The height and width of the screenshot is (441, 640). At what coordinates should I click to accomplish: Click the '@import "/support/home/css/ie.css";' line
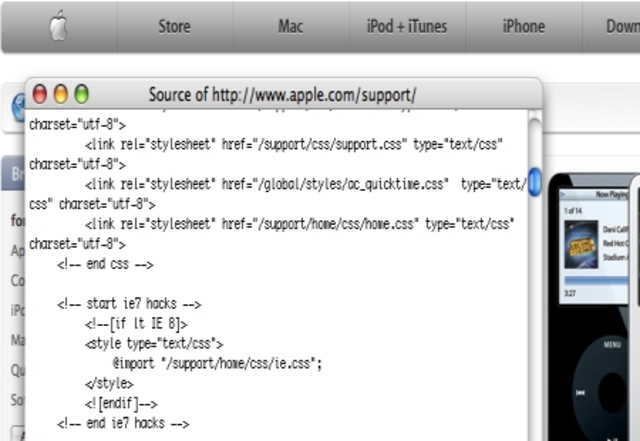point(218,363)
